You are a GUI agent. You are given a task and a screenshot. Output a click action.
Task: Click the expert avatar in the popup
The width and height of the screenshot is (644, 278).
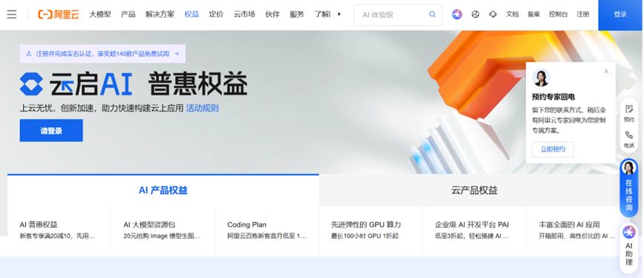coord(541,78)
